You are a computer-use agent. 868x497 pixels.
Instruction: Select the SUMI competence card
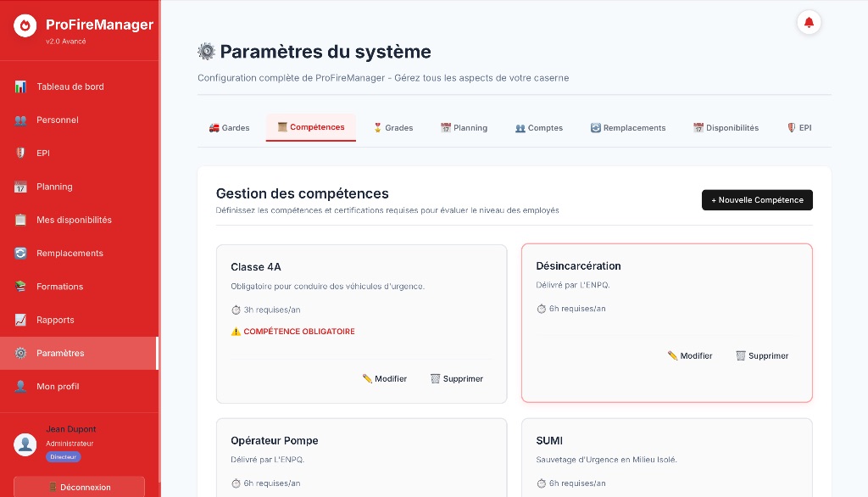tap(666, 458)
